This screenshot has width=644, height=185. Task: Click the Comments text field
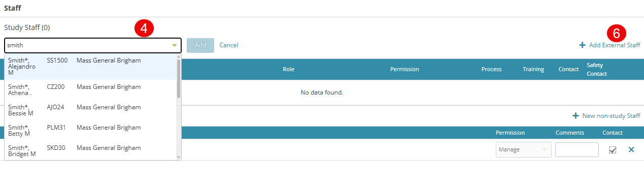pos(577,149)
